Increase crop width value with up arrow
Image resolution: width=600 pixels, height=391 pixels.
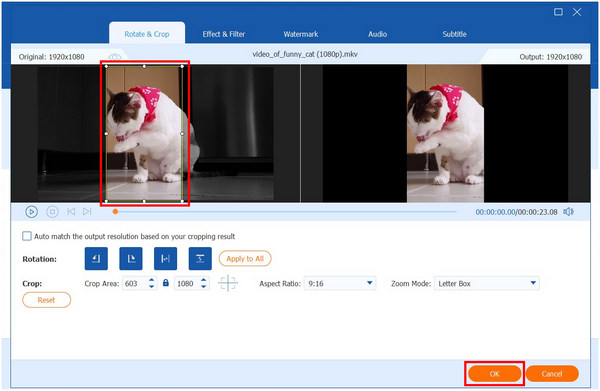coord(152,280)
